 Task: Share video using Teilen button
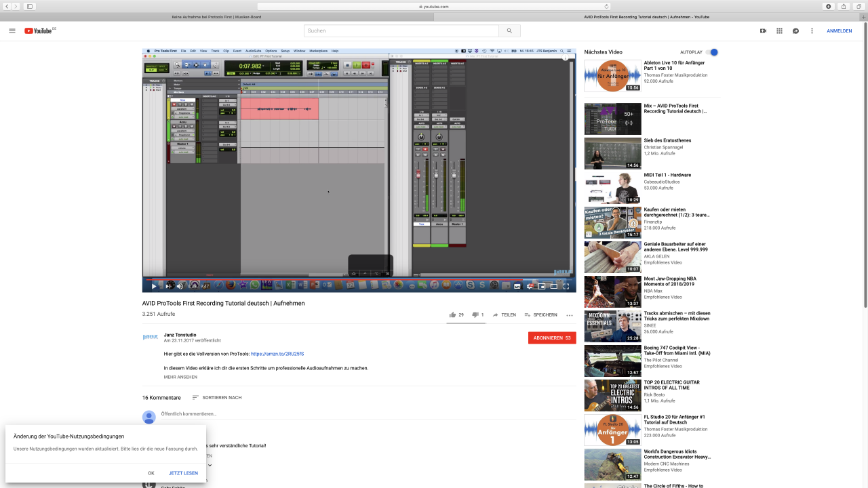click(504, 314)
